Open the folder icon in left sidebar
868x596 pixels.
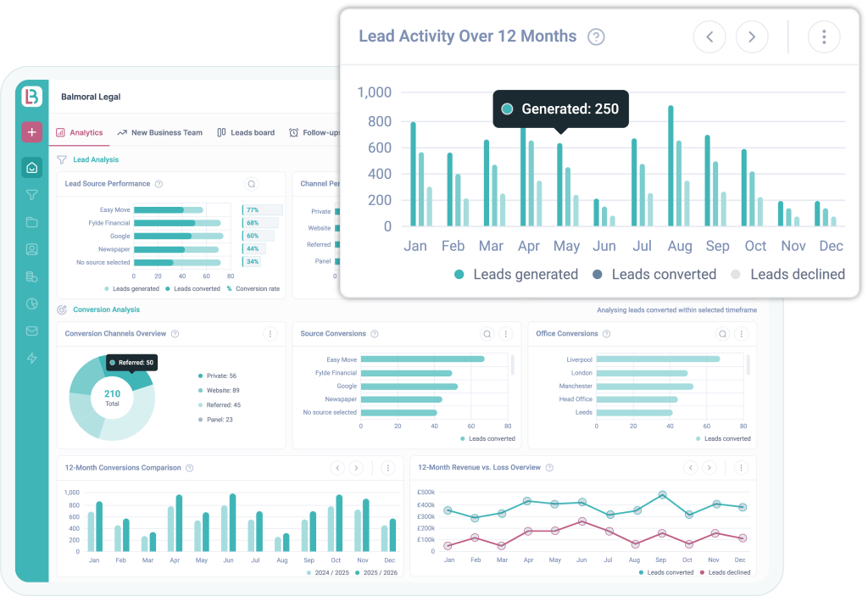(x=31, y=222)
